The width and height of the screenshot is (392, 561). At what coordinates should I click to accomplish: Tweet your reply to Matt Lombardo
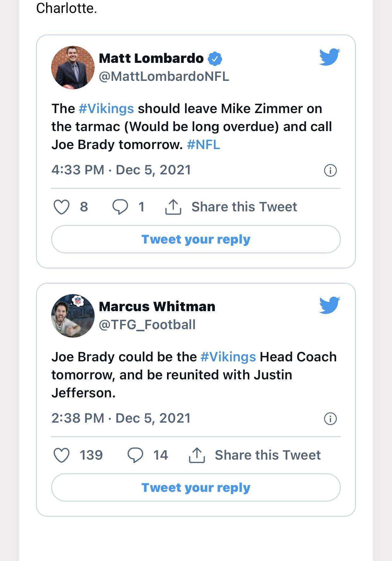click(196, 239)
